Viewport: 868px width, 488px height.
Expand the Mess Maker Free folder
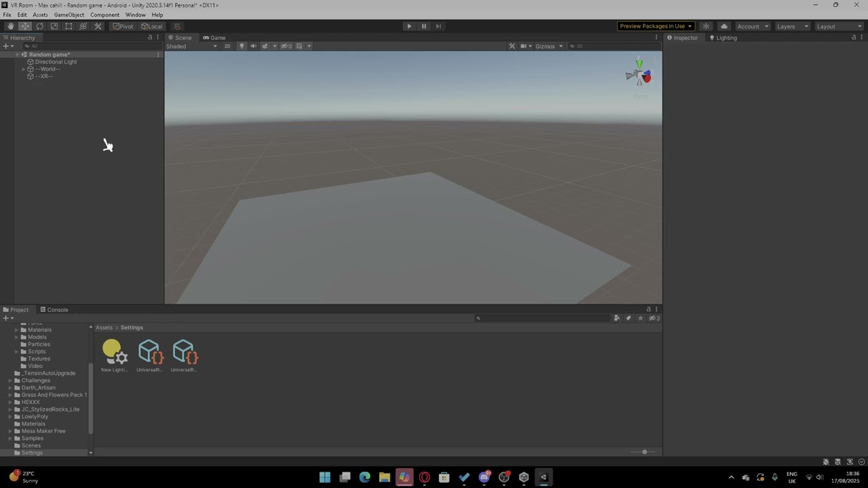[x=10, y=431]
